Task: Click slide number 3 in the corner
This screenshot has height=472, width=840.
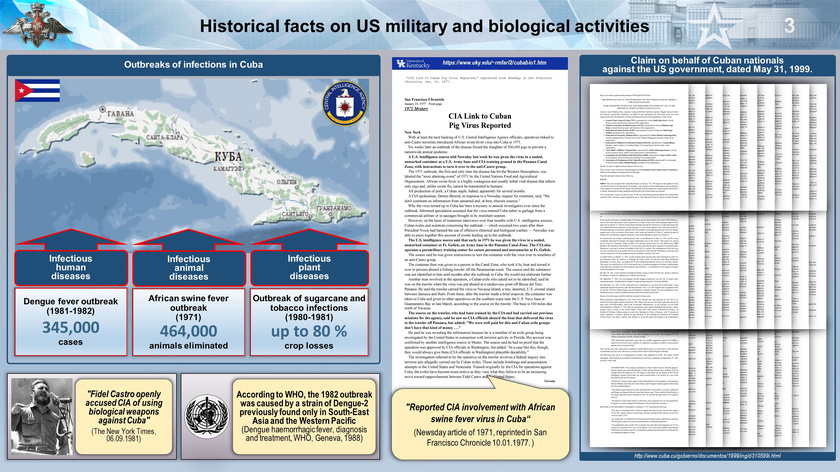Action: [789, 25]
